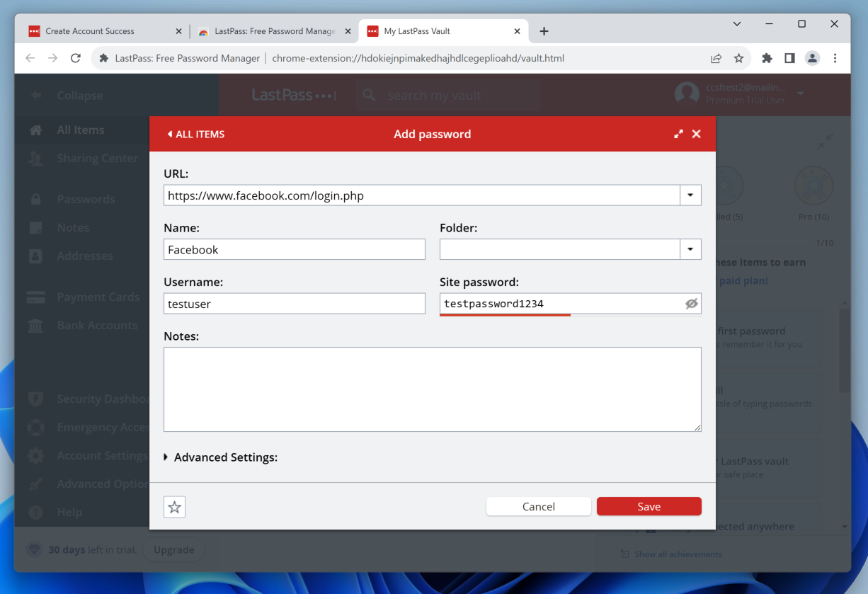
Task: Open a new browser tab
Action: pos(544,31)
